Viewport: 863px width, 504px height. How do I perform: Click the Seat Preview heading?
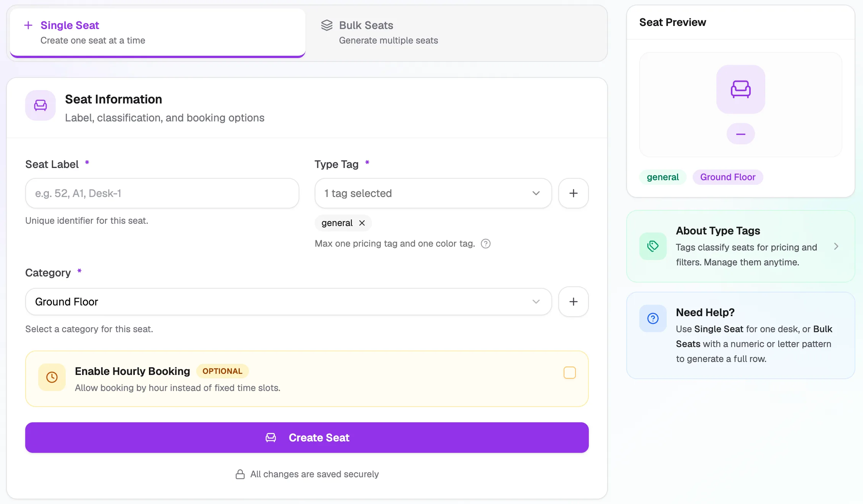[673, 22]
